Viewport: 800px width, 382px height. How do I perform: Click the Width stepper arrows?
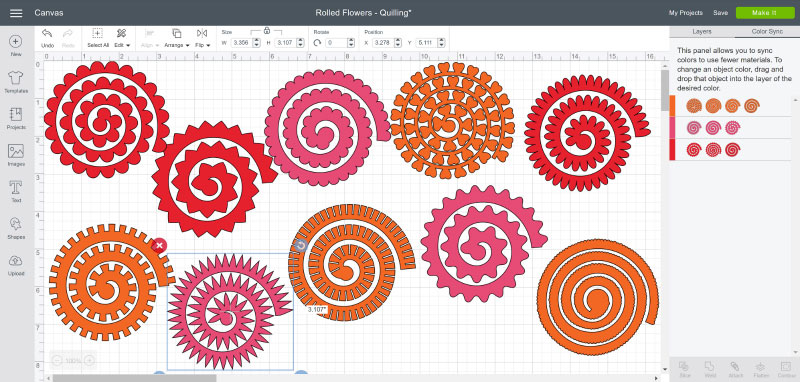pos(257,43)
